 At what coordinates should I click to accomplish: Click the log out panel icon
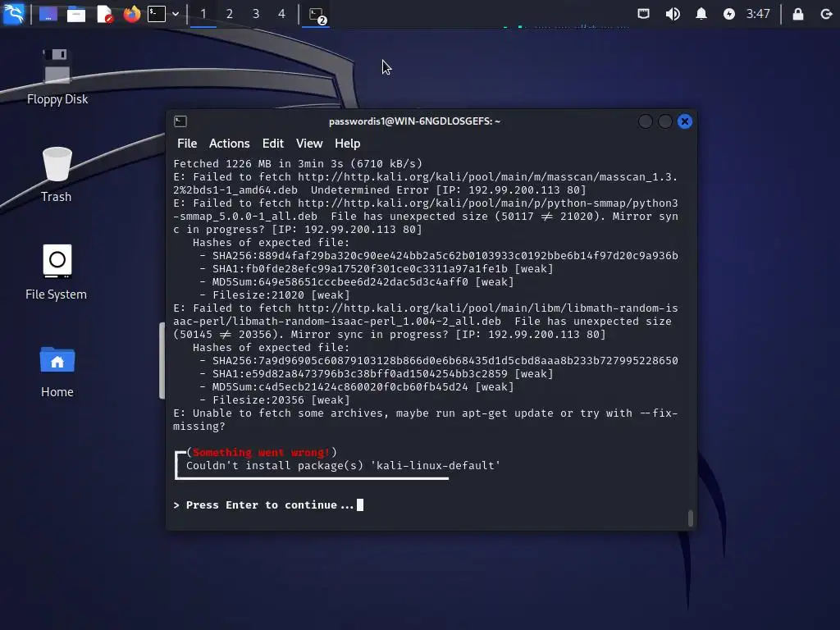click(826, 14)
